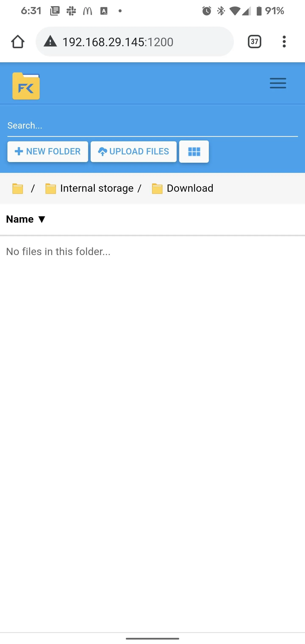Navigate to Internal storage in breadcrumb
Image resolution: width=305 pixels, height=644 pixels.
[97, 188]
